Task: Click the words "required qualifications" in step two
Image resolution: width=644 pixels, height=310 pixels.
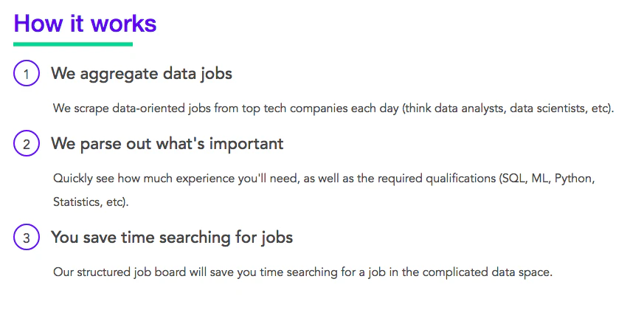Action: tap(438, 179)
